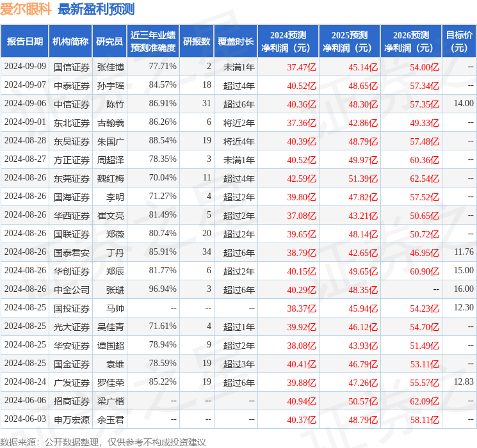Select the 东吴证券 institution cell
The width and height of the screenshot is (477, 448).
(72, 141)
